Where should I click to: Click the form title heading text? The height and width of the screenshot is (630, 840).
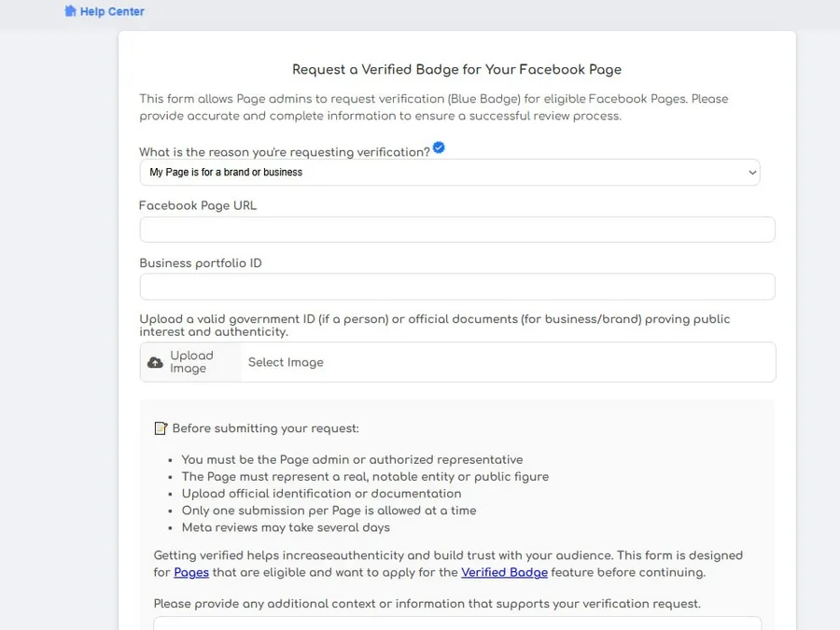pyautogui.click(x=457, y=70)
